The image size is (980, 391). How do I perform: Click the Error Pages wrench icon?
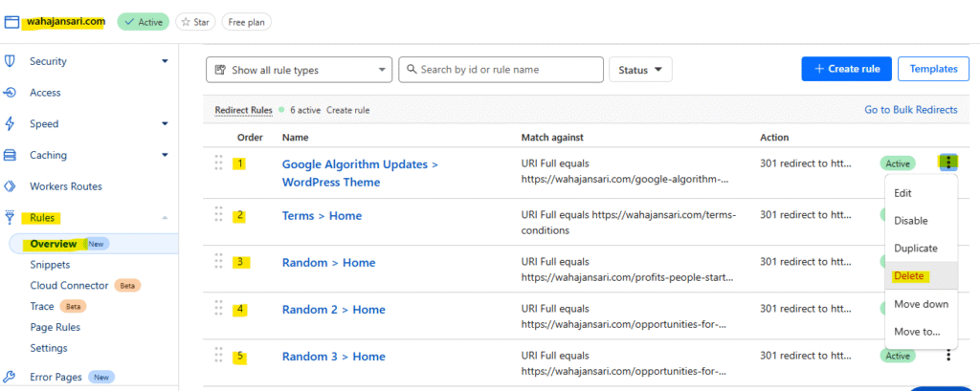pos(11,377)
